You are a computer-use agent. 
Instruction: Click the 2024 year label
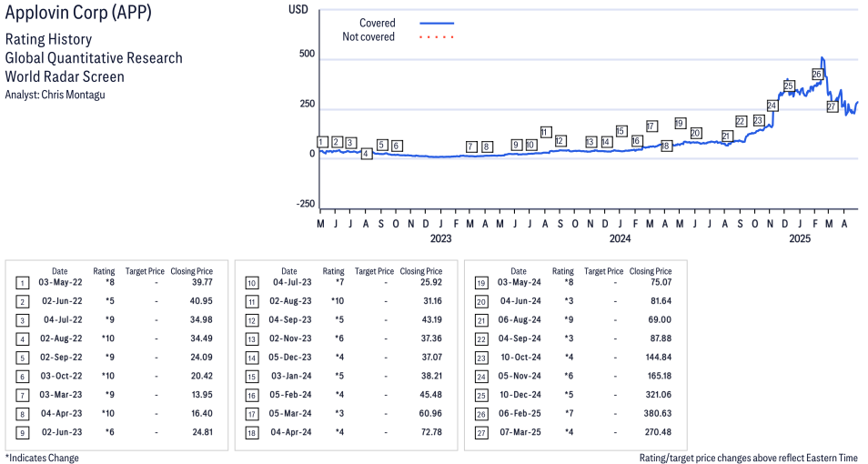[620, 238]
